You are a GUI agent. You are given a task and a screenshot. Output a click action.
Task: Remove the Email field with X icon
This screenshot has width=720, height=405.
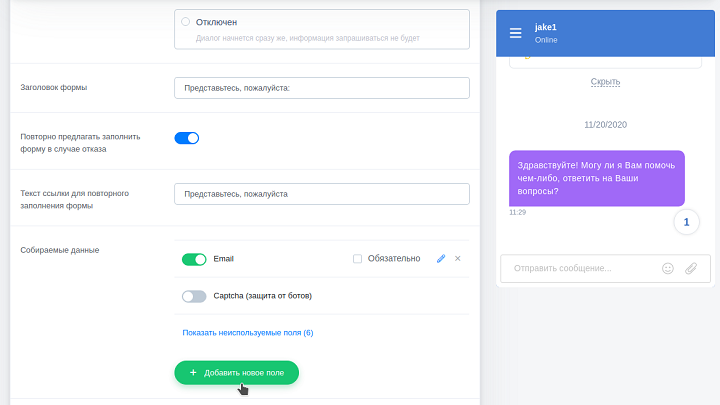(457, 259)
